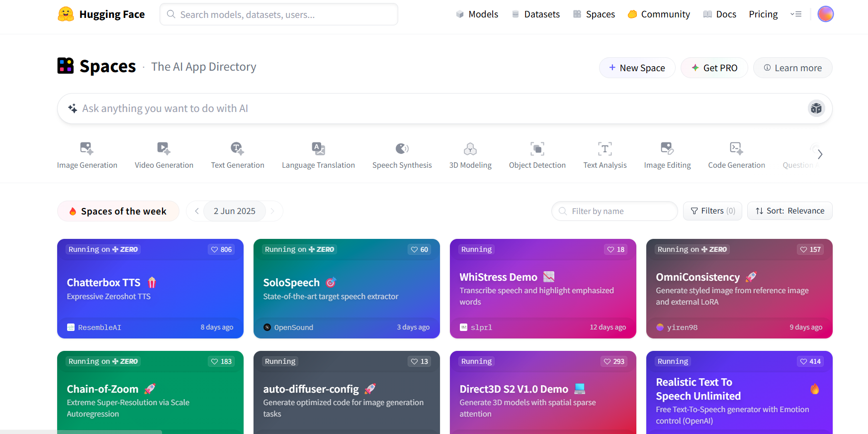Focus the Filter by name field
Viewport: 868px width, 434px height.
pos(614,211)
